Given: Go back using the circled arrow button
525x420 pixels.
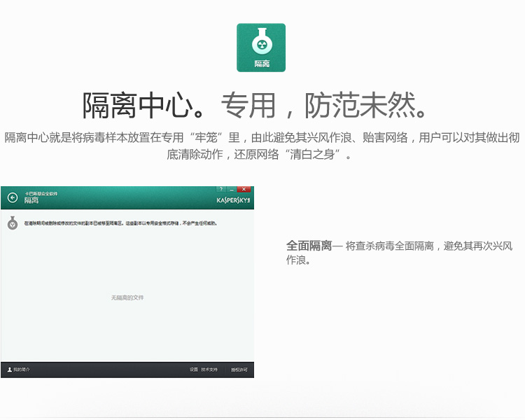Looking at the screenshot, I should tap(13, 198).
